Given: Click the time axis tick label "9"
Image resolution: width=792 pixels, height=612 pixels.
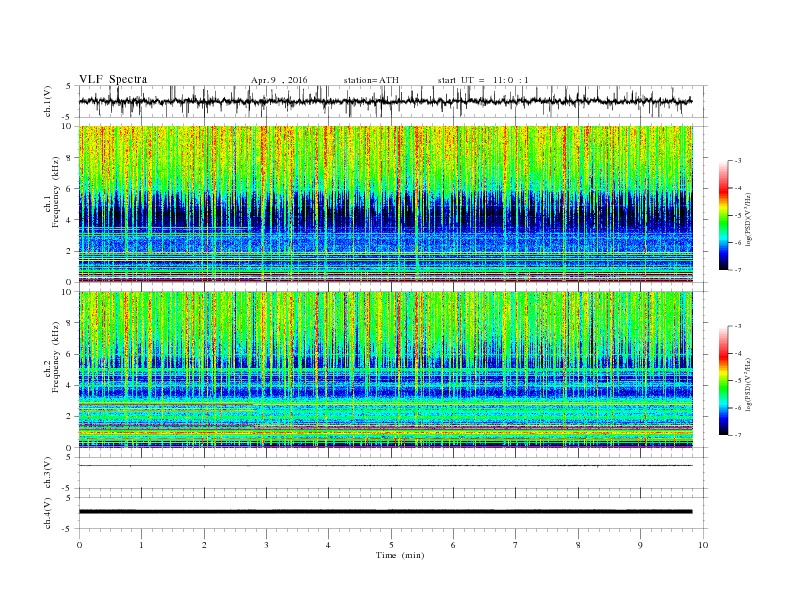Looking at the screenshot, I should (x=640, y=545).
